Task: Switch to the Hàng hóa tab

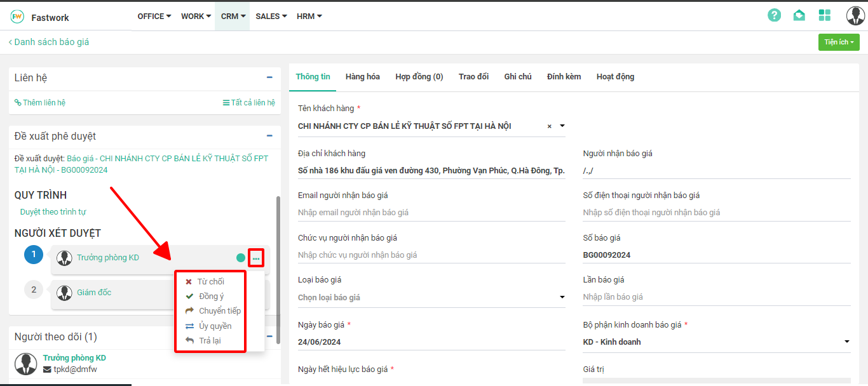Action: pyautogui.click(x=362, y=77)
